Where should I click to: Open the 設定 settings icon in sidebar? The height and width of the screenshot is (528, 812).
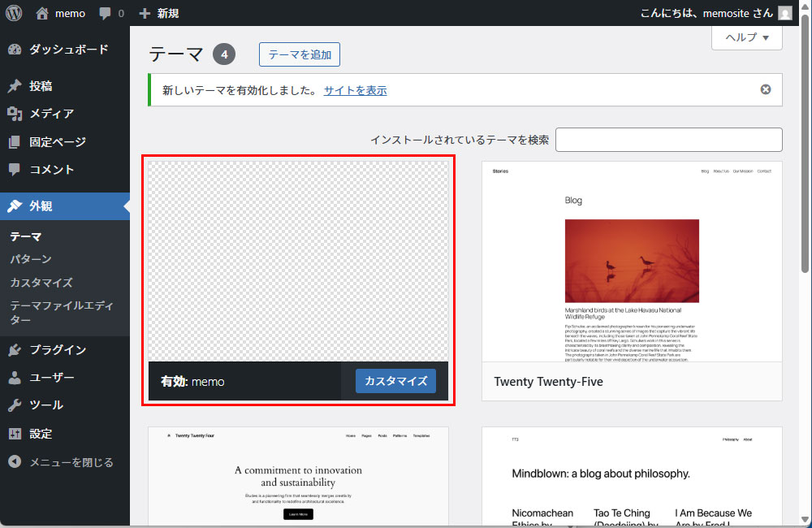[15, 434]
